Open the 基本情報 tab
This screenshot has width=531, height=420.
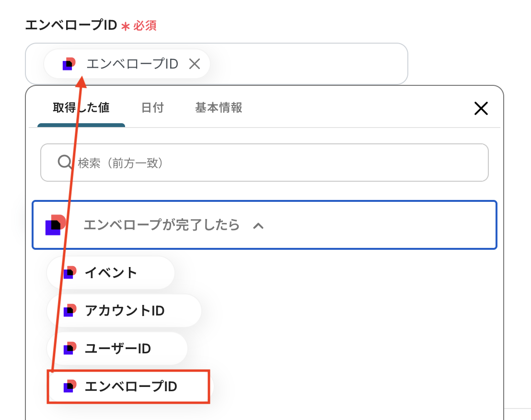tap(219, 108)
